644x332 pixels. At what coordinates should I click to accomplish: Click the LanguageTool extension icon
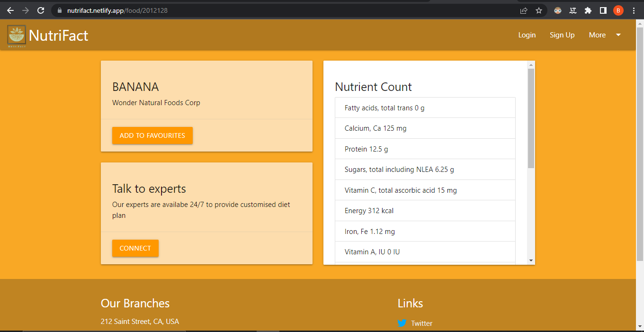[x=572, y=10]
